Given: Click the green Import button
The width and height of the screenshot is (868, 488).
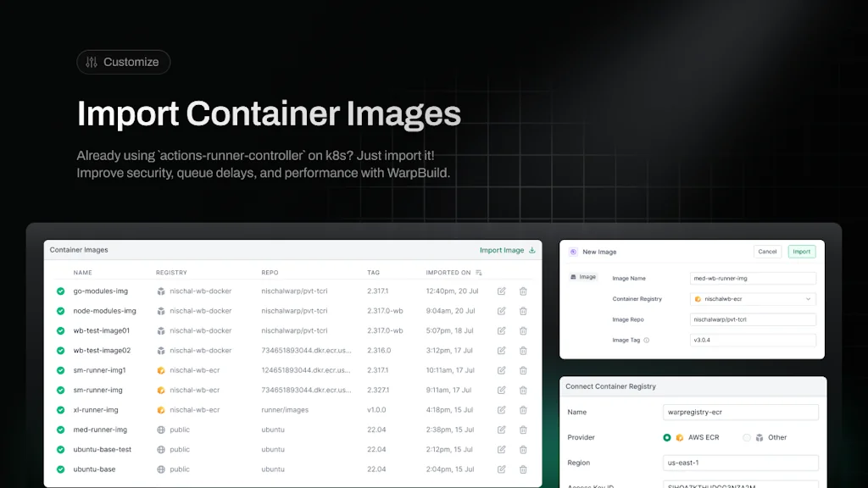Looking at the screenshot, I should click(x=801, y=252).
